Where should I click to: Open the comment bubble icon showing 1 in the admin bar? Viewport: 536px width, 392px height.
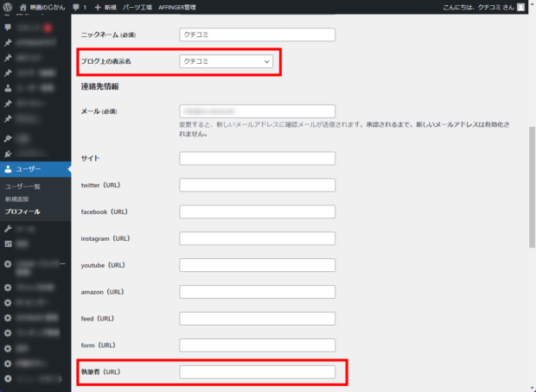pyautogui.click(x=76, y=7)
